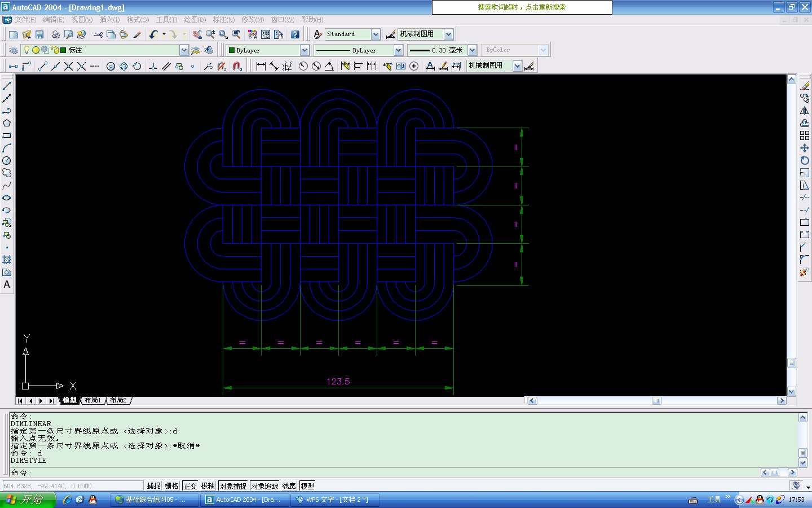Toggle 对象捕捉 object snap in status bar
Screen dimensions: 812x508
click(233, 486)
